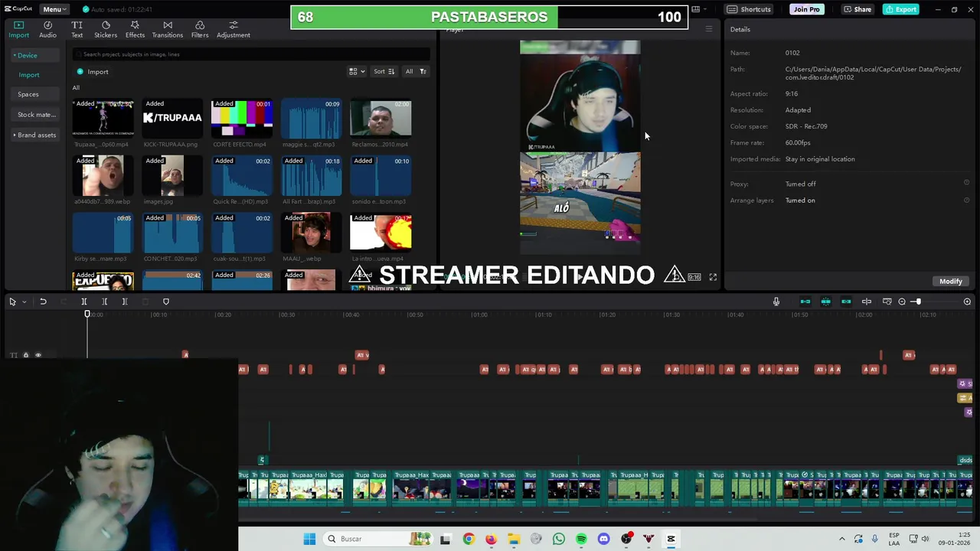Click the Join Pro button
The image size is (980, 551).
pos(806,9)
